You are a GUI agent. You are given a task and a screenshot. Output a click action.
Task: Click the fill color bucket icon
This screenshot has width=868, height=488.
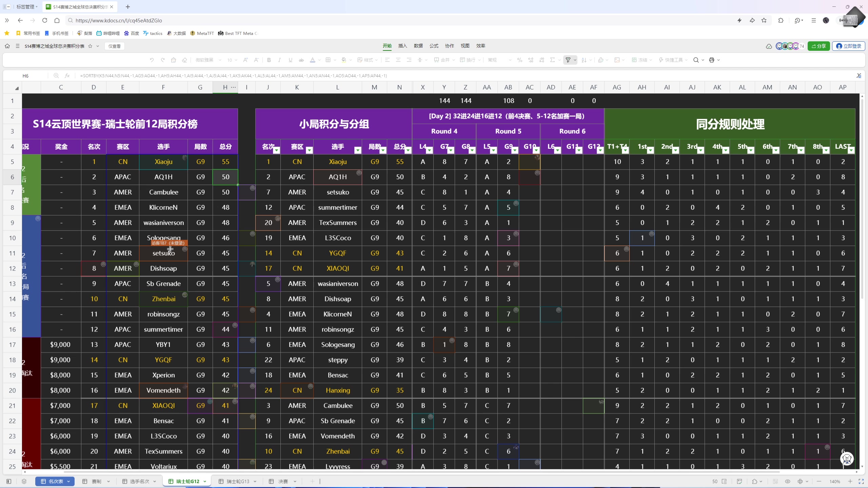tap(344, 60)
